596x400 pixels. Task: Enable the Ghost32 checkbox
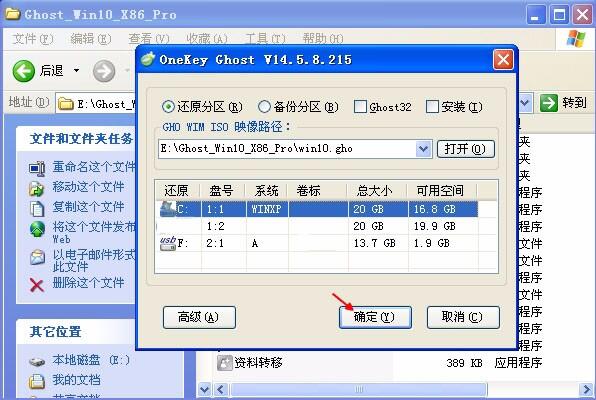click(360, 107)
